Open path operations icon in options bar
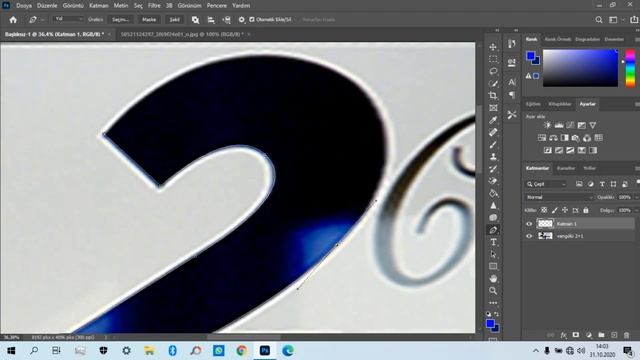 coord(196,20)
